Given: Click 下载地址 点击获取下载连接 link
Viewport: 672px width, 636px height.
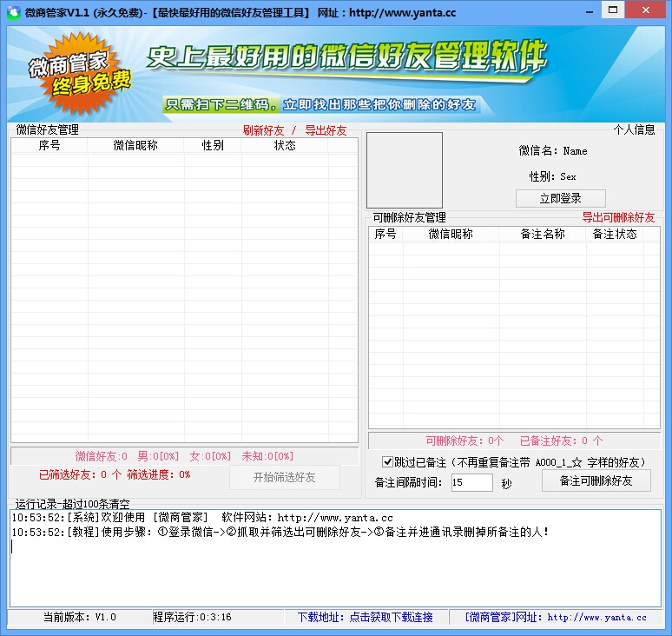Looking at the screenshot, I should (x=366, y=617).
